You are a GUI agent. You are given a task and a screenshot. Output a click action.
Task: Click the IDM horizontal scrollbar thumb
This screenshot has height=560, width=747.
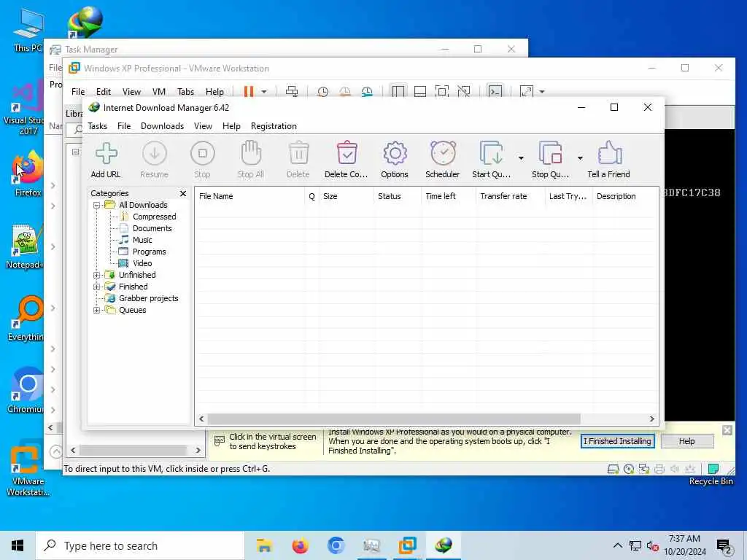point(394,419)
